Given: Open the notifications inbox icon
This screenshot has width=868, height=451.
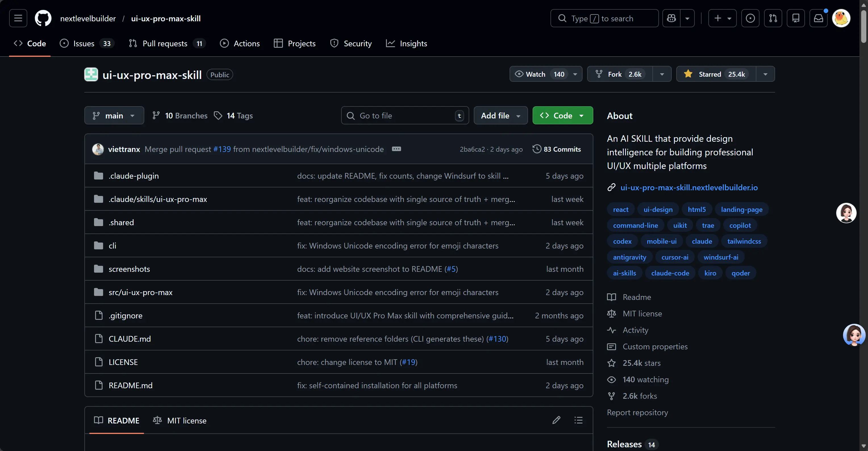Looking at the screenshot, I should click(819, 18).
